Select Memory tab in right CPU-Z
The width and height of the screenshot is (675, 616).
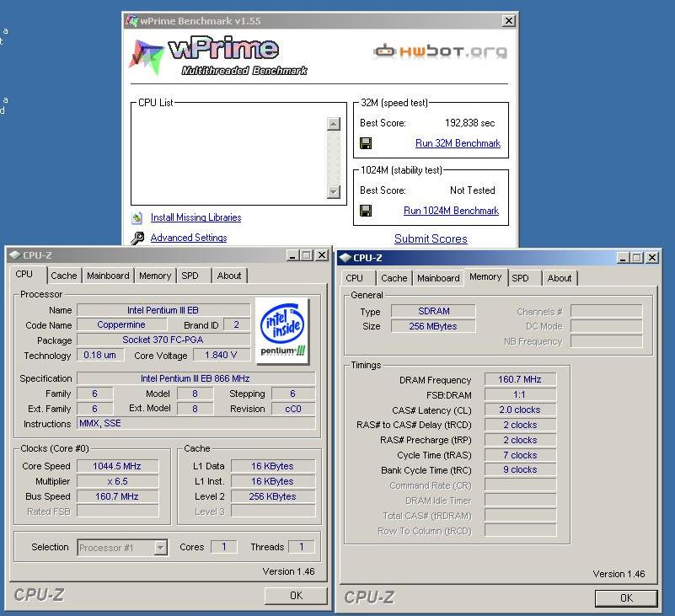[485, 276]
